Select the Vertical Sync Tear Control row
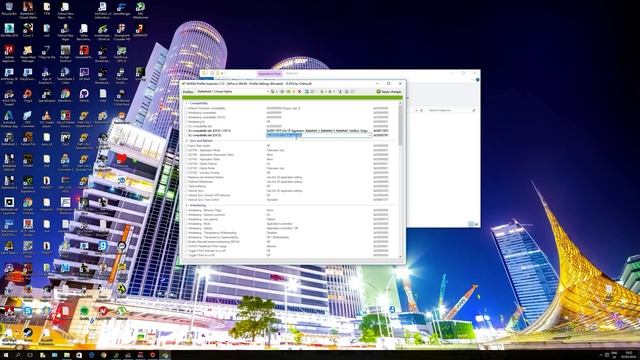 pyautogui.click(x=290, y=200)
